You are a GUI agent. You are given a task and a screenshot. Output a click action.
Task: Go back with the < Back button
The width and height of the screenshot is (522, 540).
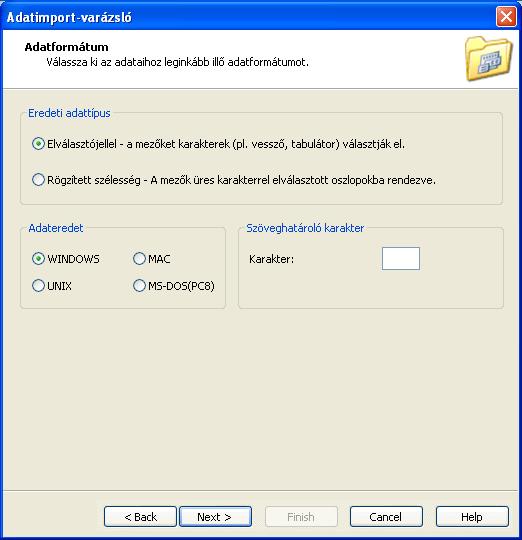pyautogui.click(x=140, y=517)
